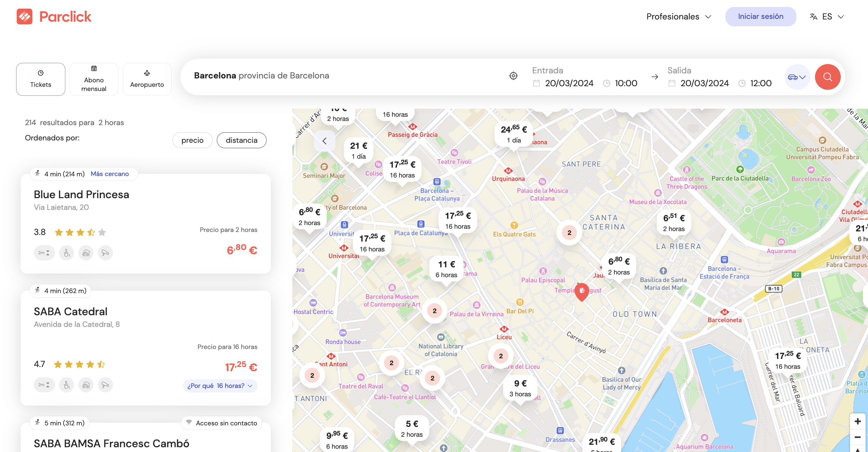Open the Aeropuerto tab
The width and height of the screenshot is (868, 452).
[147, 79]
